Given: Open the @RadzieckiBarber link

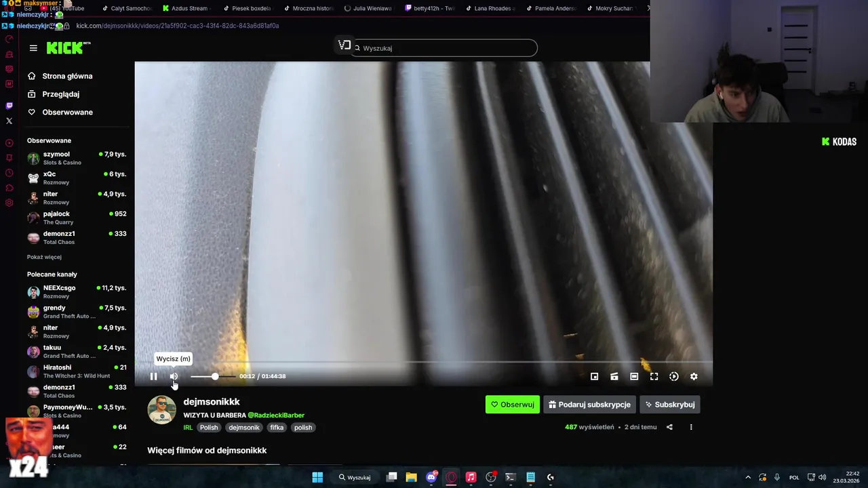Looking at the screenshot, I should (x=276, y=415).
